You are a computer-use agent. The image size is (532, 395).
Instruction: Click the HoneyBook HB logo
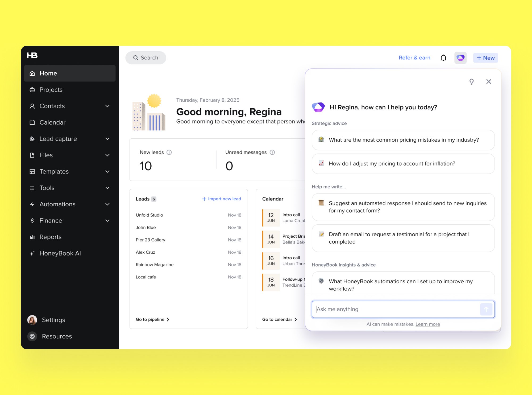pos(32,55)
